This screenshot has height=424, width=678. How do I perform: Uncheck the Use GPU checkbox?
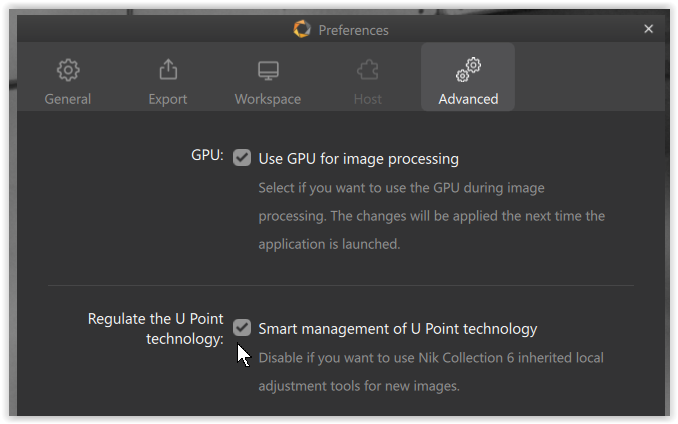(242, 158)
